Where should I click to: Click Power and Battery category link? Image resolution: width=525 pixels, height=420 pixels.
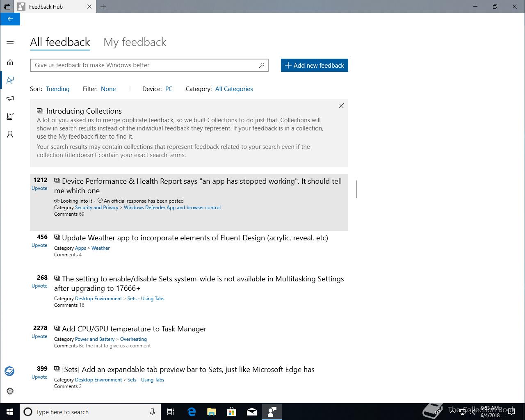click(x=95, y=339)
